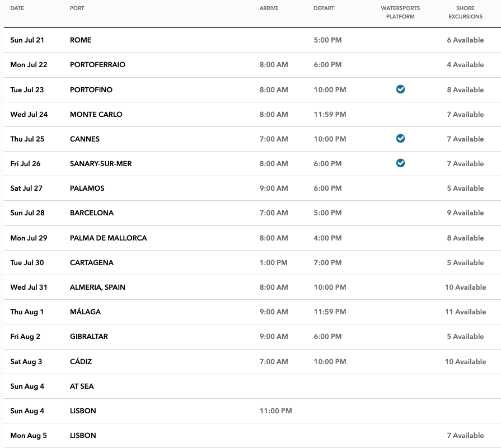Click the Shore Excursions column header
Viewport: 501px width, 448px height.
tap(465, 12)
